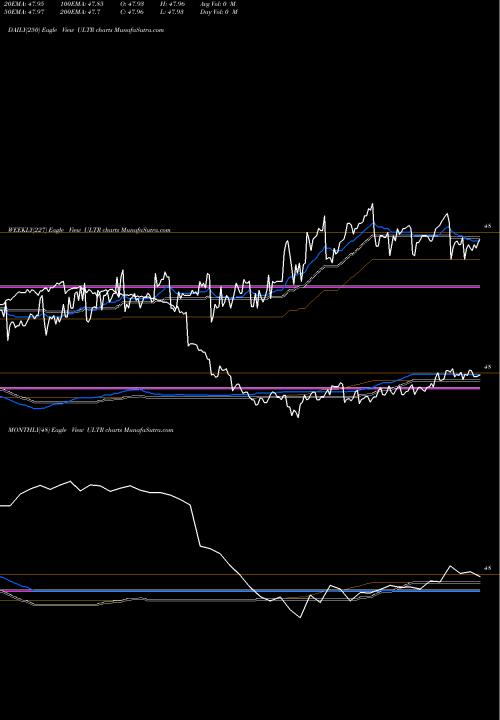Click the high price 'H:' value
This screenshot has width=500, height=720.
pos(173,4)
